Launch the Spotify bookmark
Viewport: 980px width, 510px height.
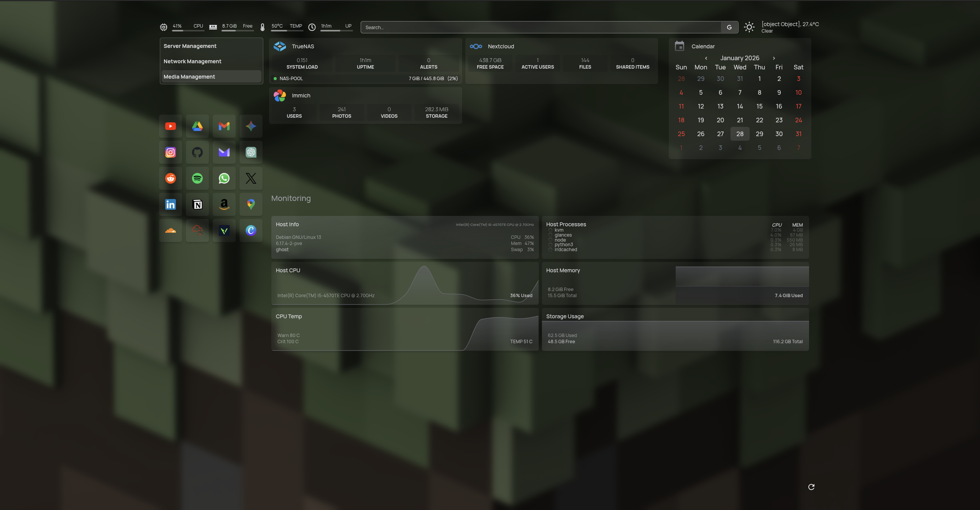pos(197,178)
